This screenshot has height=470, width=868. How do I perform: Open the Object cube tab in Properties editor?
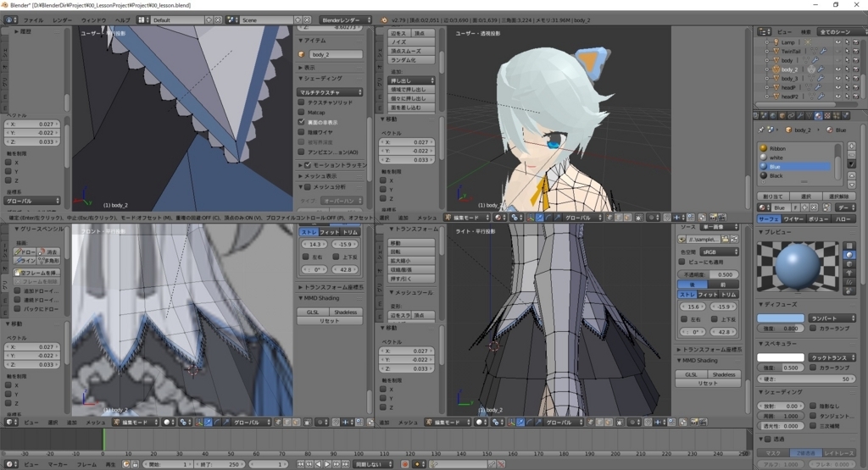coord(782,115)
